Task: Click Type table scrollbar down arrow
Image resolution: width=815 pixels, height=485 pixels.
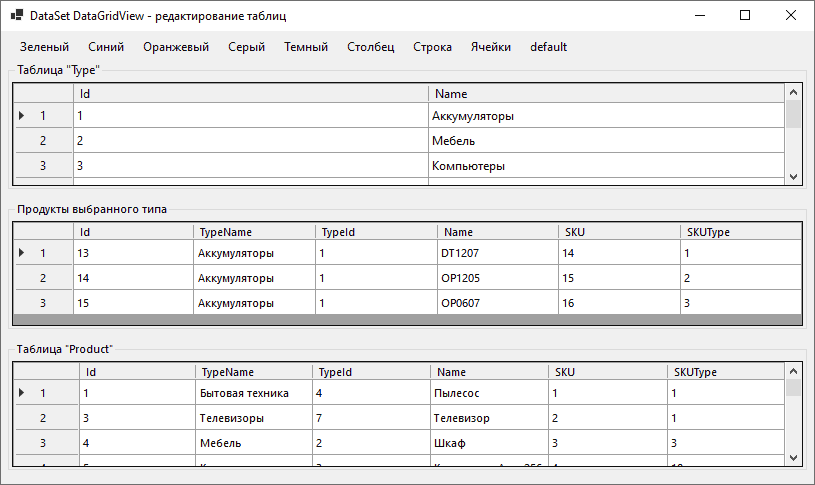Action: (793, 177)
